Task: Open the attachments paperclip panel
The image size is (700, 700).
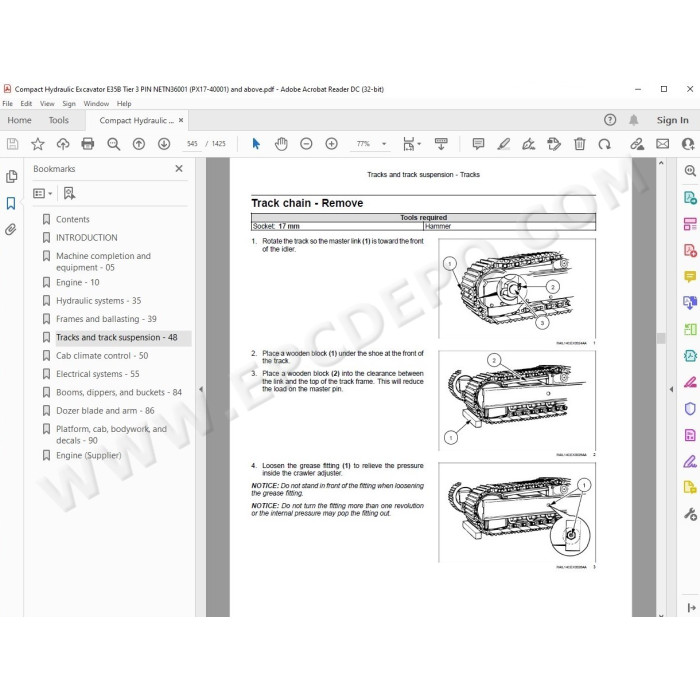Action: coord(11,229)
